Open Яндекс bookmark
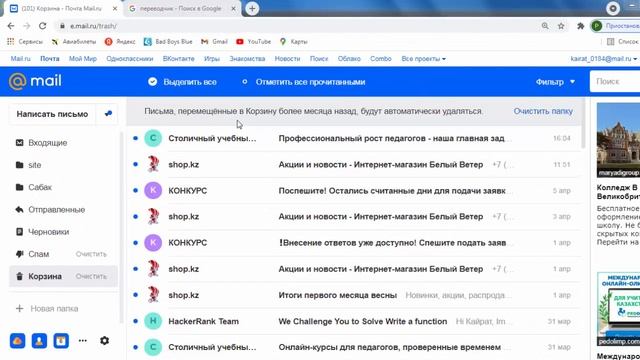The width and height of the screenshot is (640, 360). [120, 42]
